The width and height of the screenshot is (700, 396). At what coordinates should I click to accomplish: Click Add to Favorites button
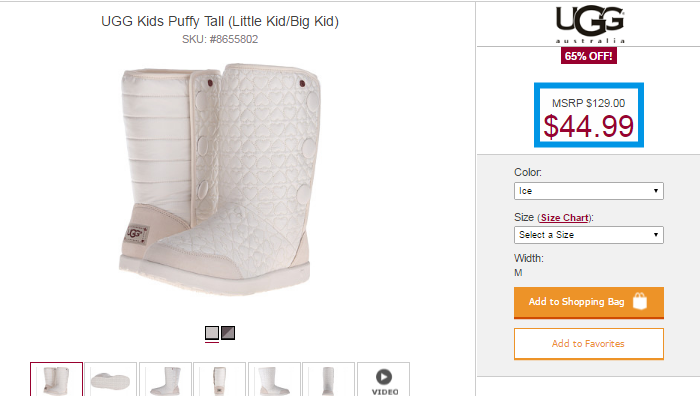(x=589, y=344)
